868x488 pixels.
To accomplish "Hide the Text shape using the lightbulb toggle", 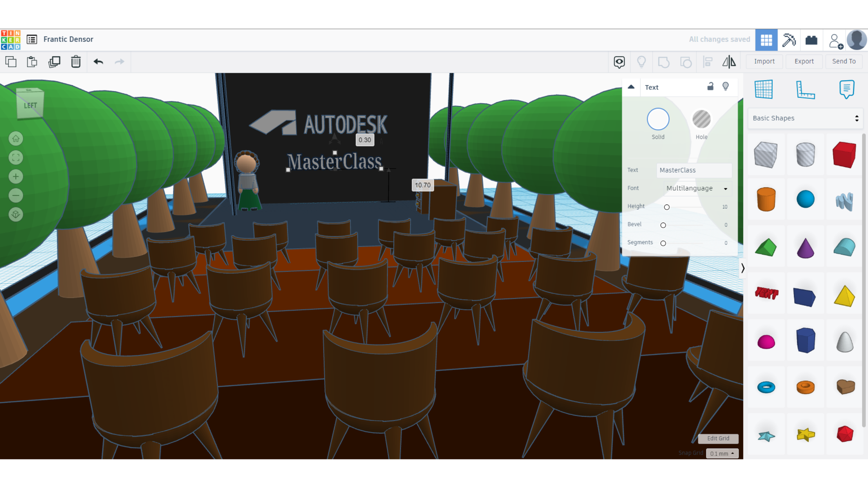I will click(x=726, y=87).
